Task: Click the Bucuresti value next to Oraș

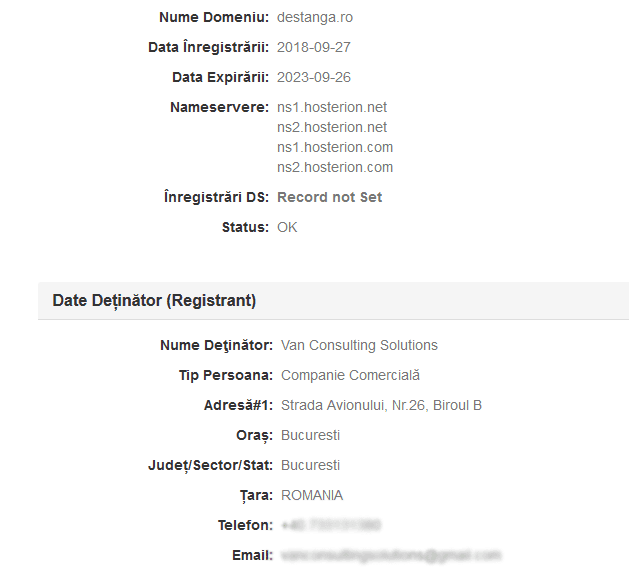Action: point(310,435)
